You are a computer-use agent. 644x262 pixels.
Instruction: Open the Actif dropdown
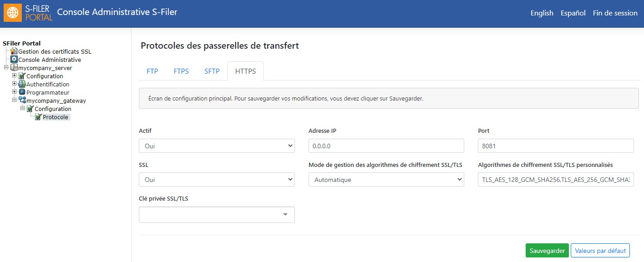pos(217,146)
